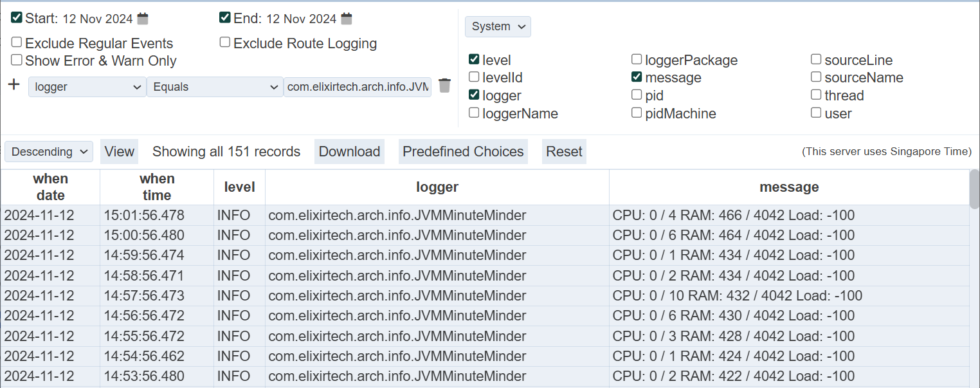Toggle Show Error & Warn Only
Viewport: 980px width, 388px height.
tap(17, 60)
